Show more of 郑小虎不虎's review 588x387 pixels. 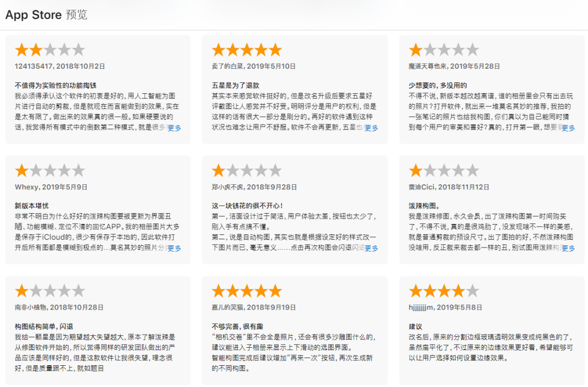coord(371,248)
